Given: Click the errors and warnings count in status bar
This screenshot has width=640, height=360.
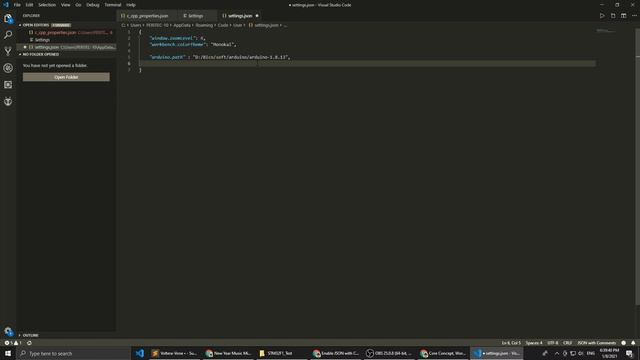Looking at the screenshot, I should (13, 343).
